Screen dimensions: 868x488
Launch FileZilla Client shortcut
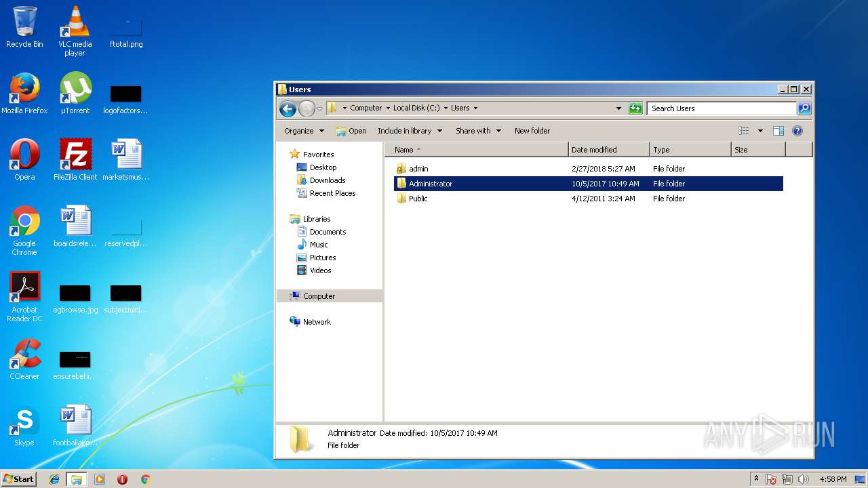coord(75,160)
